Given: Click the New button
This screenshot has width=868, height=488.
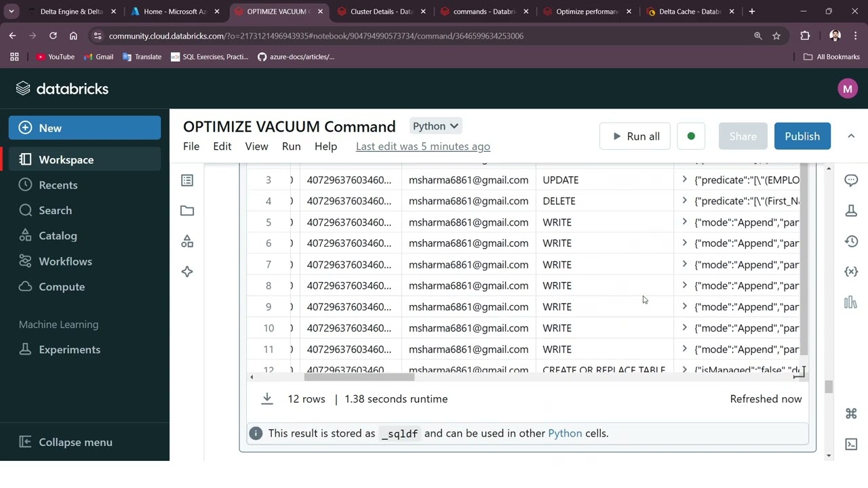Looking at the screenshot, I should (85, 128).
